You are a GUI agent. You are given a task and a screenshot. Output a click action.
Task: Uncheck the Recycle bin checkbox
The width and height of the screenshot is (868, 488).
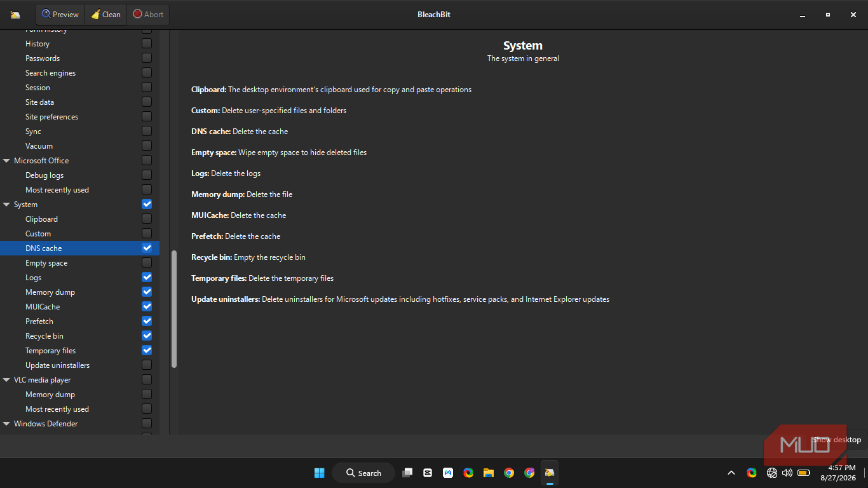coord(147,335)
